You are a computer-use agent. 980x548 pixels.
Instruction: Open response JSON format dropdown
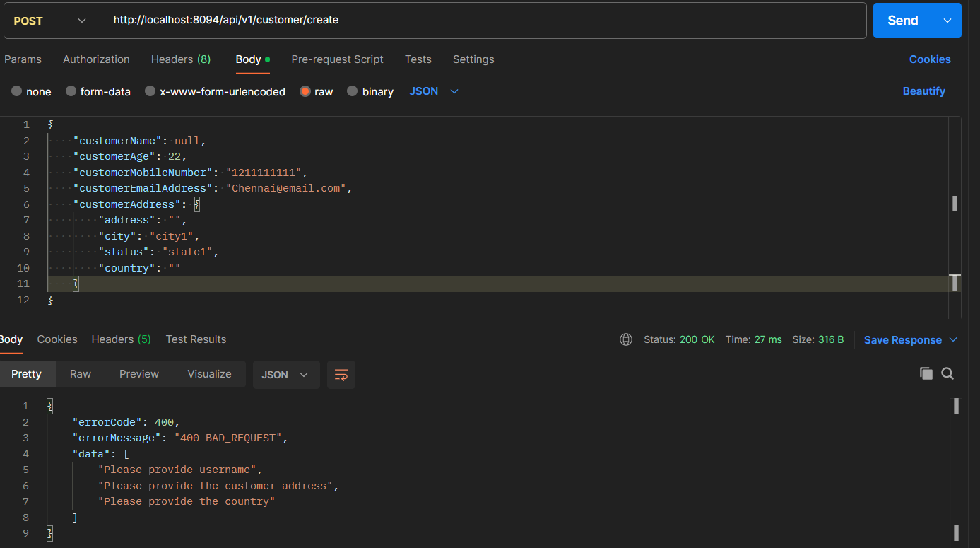tap(285, 375)
